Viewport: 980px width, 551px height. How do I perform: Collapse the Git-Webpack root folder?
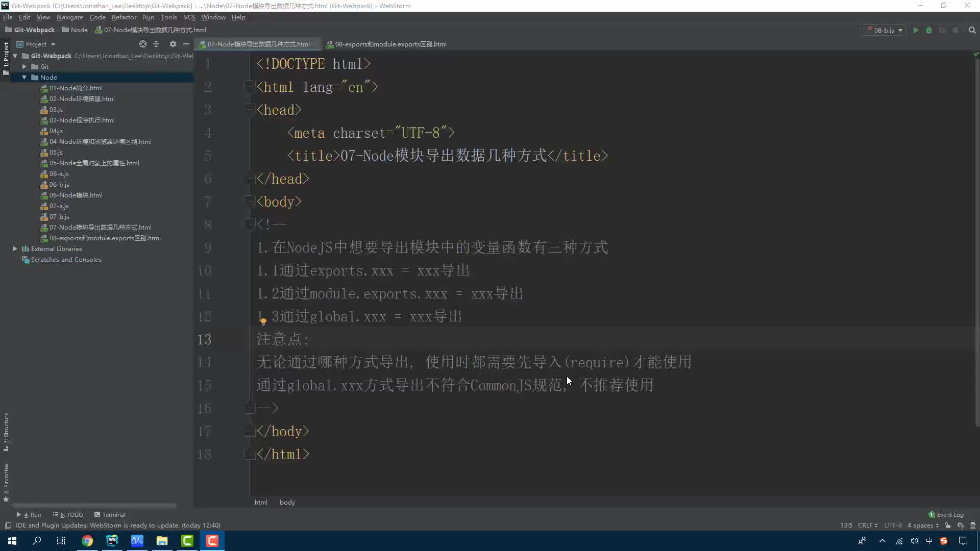tap(15, 56)
